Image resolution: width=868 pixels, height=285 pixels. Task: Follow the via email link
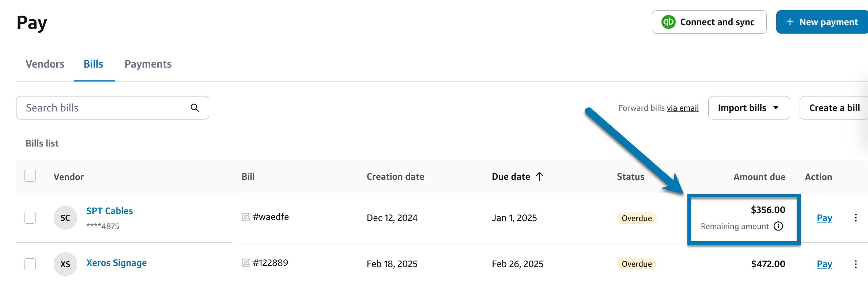[x=683, y=108]
